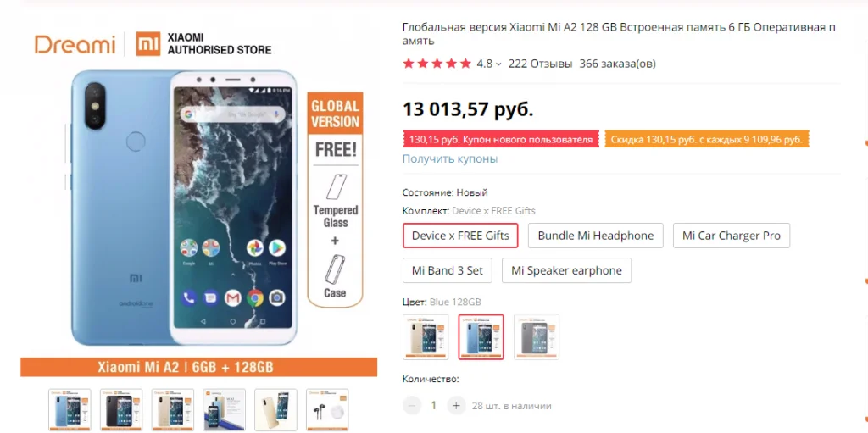Select Mi Band 3 Set option
This screenshot has width=868, height=433.
tap(448, 270)
